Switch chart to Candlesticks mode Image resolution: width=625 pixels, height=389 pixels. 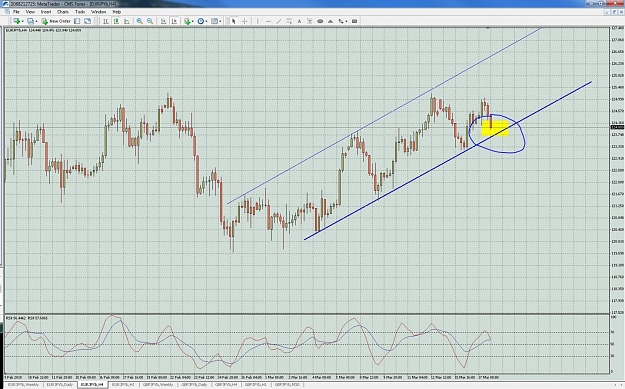click(x=116, y=21)
